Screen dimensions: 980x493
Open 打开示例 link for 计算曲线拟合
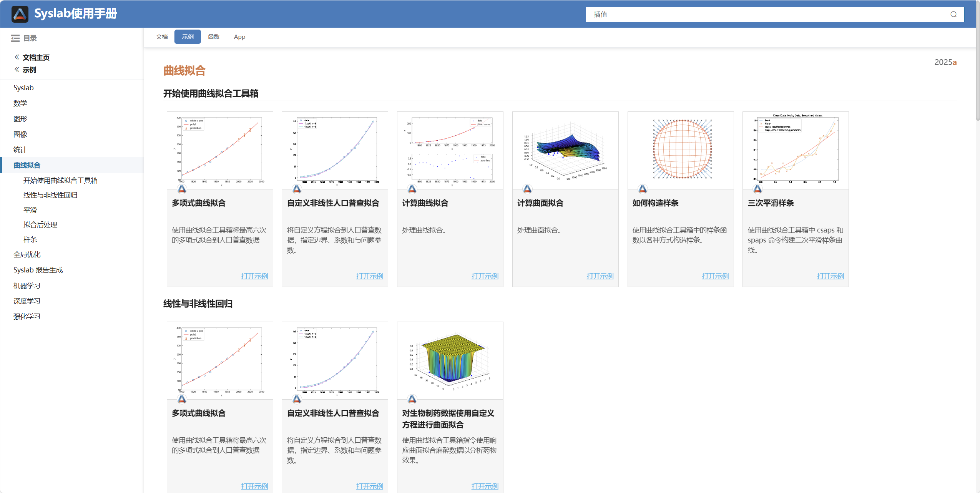pos(485,276)
